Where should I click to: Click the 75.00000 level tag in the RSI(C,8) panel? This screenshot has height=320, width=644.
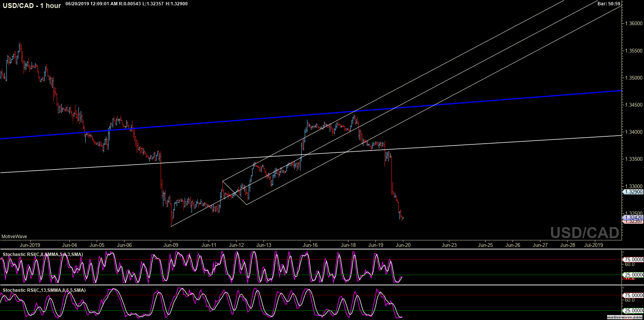[x=633, y=259]
